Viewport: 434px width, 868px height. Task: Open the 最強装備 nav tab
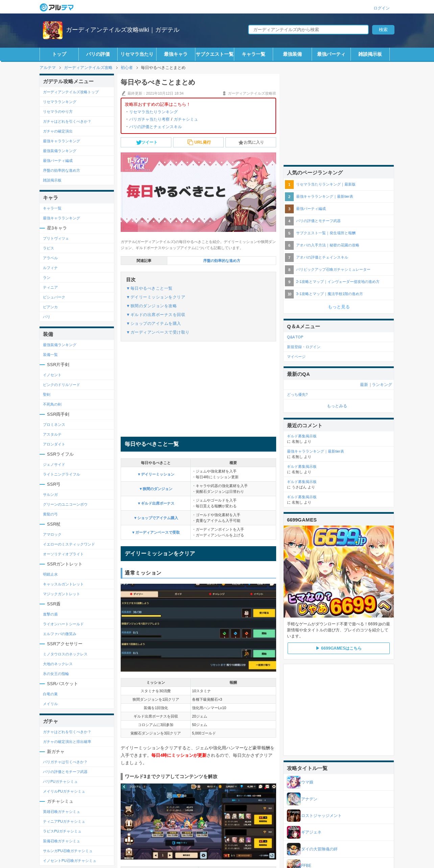(x=292, y=54)
